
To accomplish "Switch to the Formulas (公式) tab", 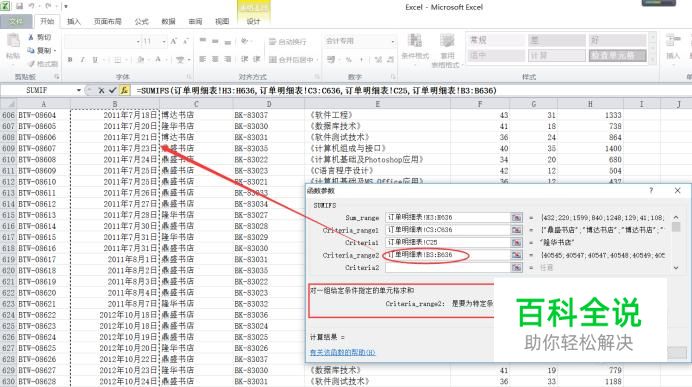I will pos(142,21).
